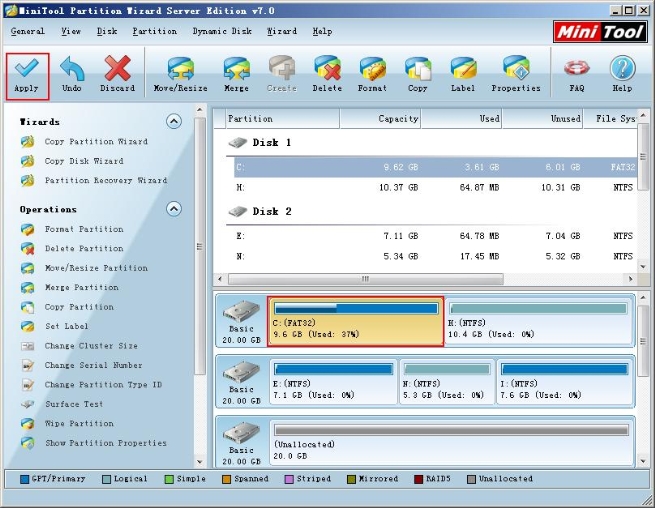655x508 pixels.
Task: Sort by the Partition column header
Action: [x=282, y=119]
